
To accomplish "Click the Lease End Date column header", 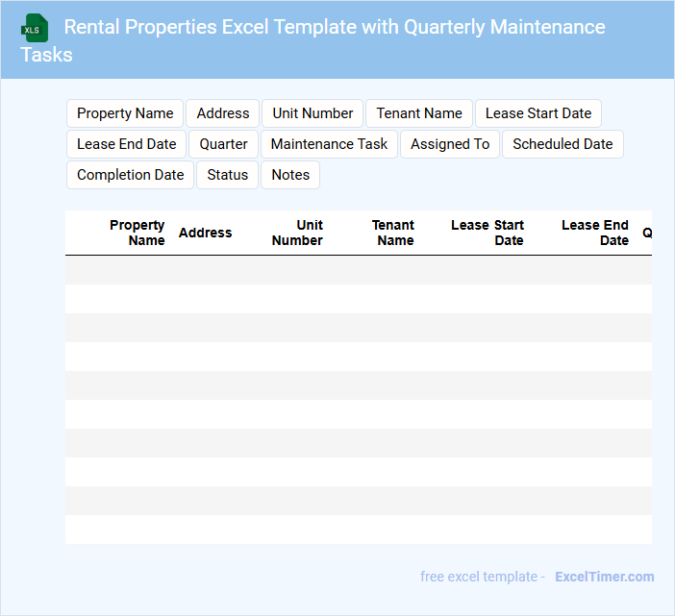I will click(x=595, y=233).
